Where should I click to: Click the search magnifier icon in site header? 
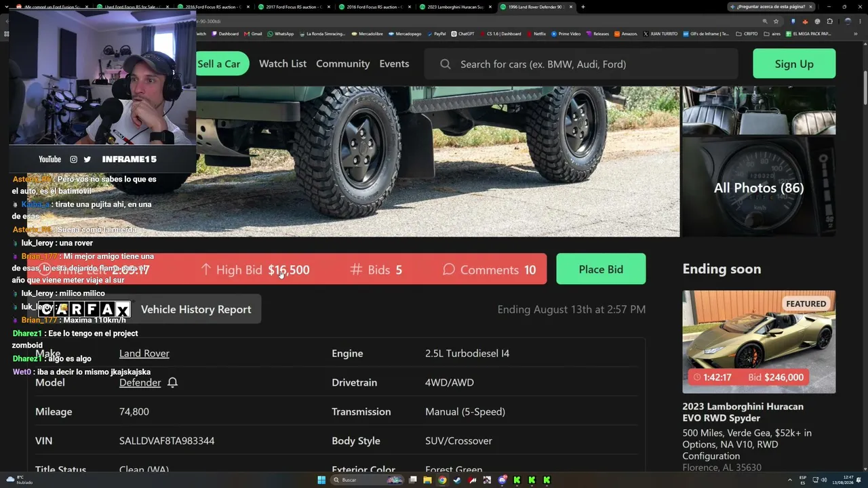click(446, 64)
